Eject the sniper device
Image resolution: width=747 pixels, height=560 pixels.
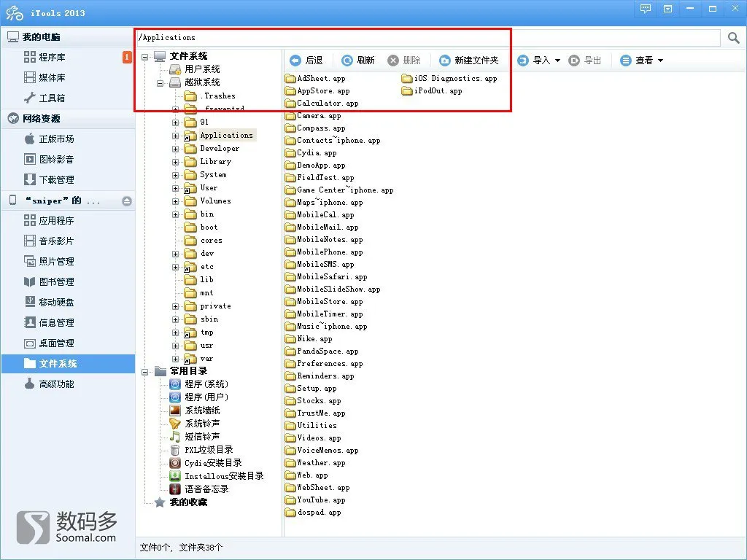[127, 201]
